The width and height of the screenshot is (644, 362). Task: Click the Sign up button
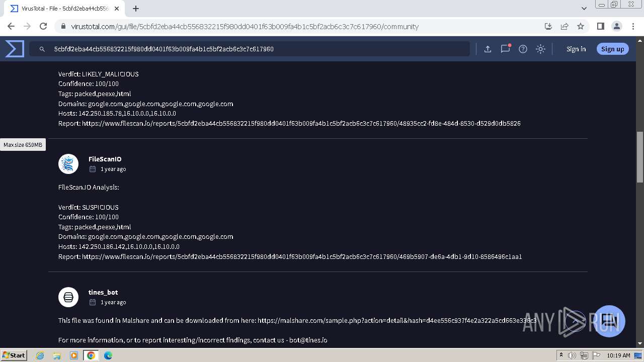pyautogui.click(x=612, y=49)
